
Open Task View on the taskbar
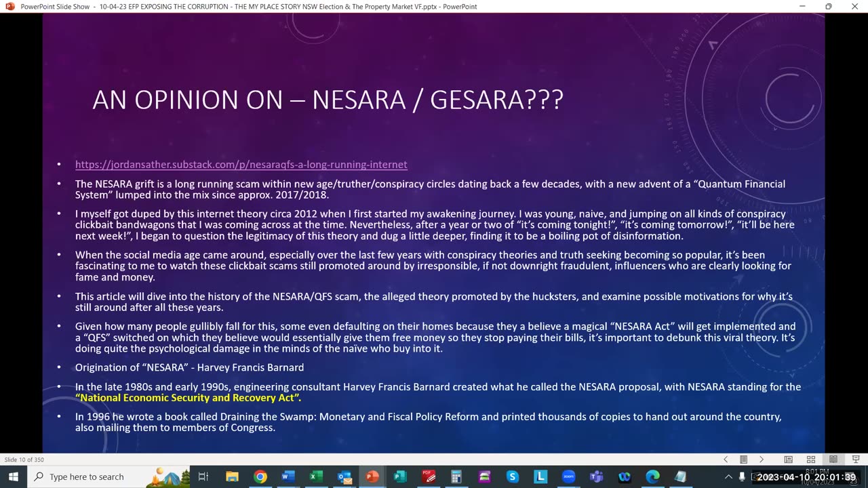(203, 476)
